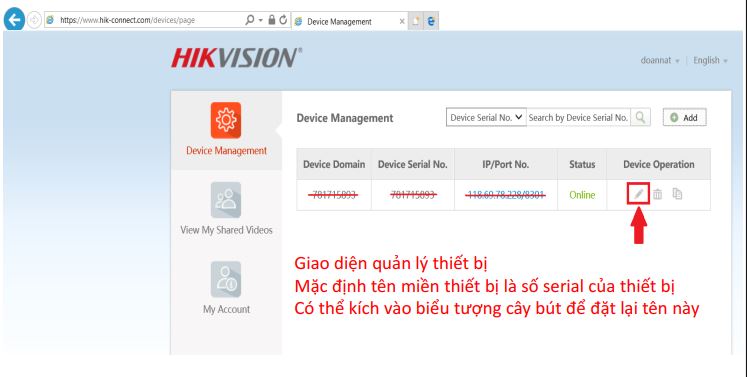Click the address bar URL field
Viewport: 747px width, 377px height.
coord(143,20)
